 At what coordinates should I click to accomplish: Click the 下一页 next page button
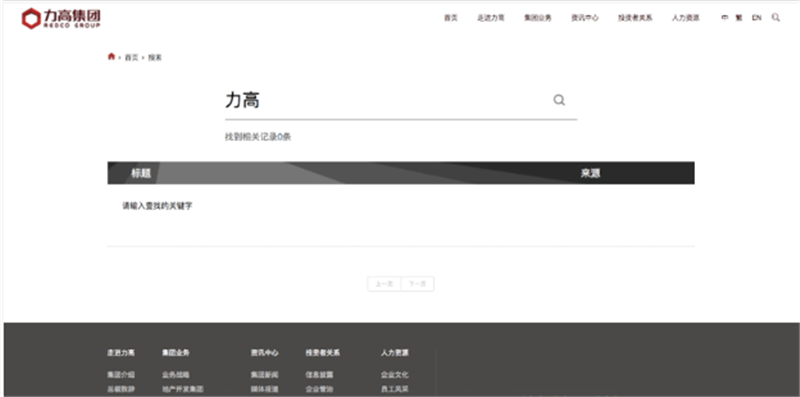417,284
